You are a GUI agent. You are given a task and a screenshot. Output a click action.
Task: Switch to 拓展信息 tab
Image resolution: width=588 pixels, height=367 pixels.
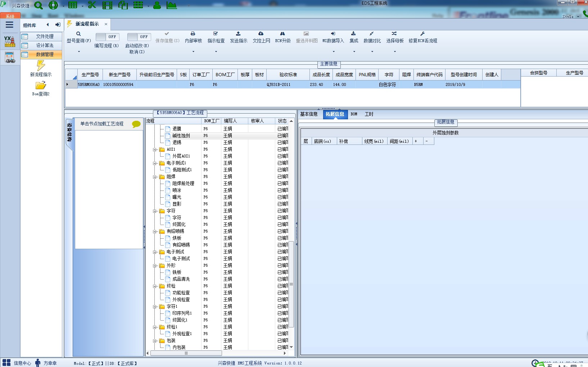click(335, 114)
